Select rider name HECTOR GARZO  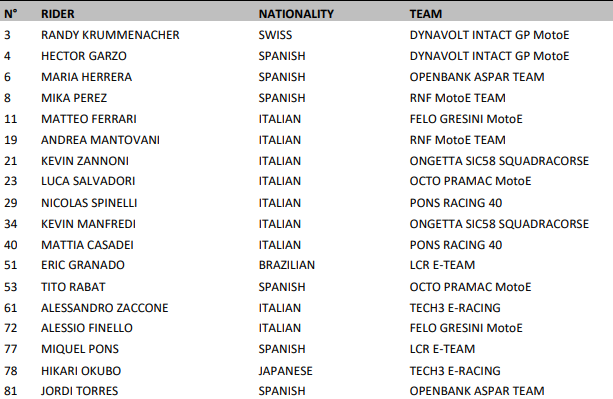click(84, 56)
